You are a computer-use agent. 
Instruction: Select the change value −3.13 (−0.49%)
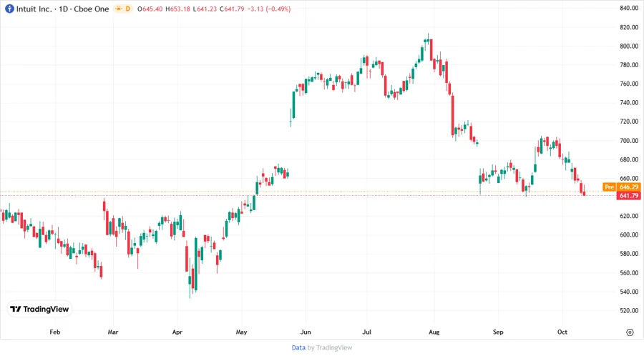click(x=269, y=9)
